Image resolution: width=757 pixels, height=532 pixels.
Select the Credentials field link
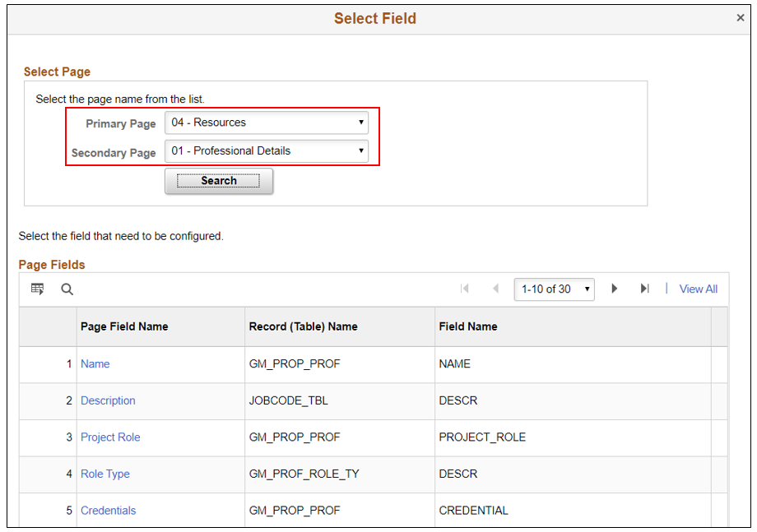coord(109,511)
